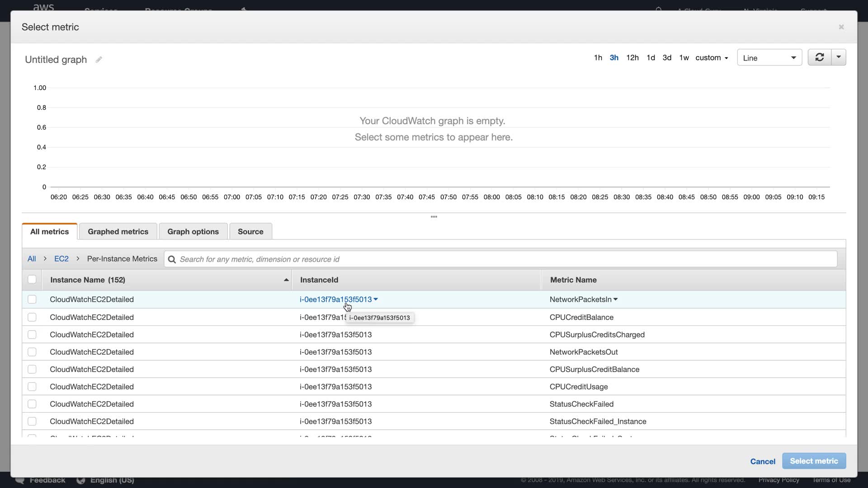Open the Line graph type dropdown

[769, 58]
